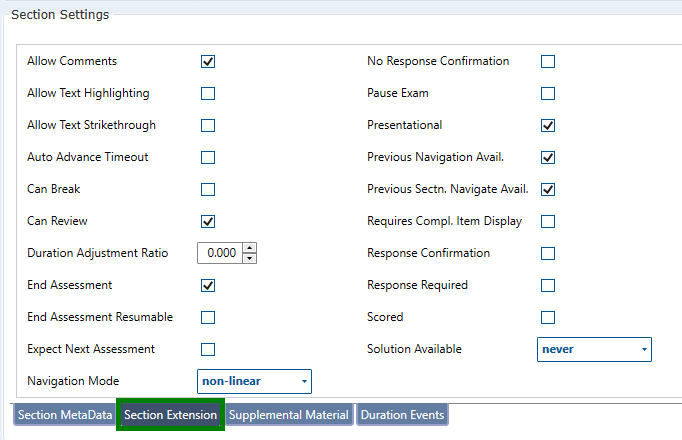Screen dimensions: 682x440
Task: Open the Navigation Mode dropdown
Action: [254, 381]
